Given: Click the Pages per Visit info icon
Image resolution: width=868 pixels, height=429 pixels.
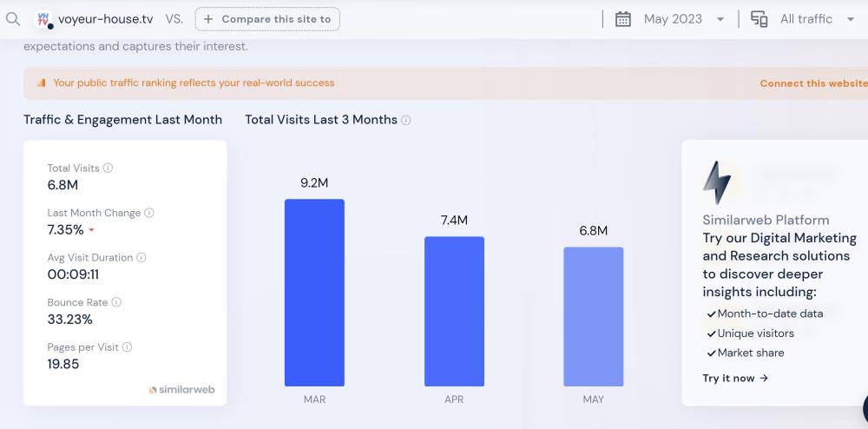Looking at the screenshot, I should click(x=128, y=347).
